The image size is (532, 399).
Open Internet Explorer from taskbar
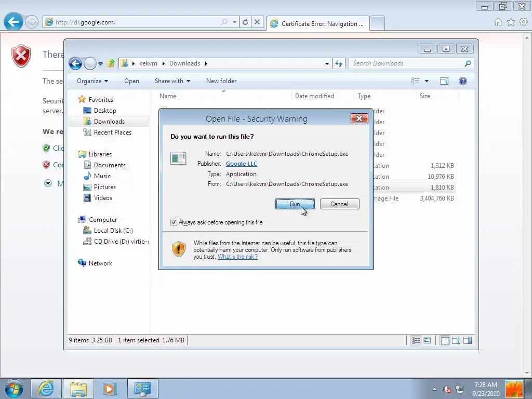pos(46,389)
